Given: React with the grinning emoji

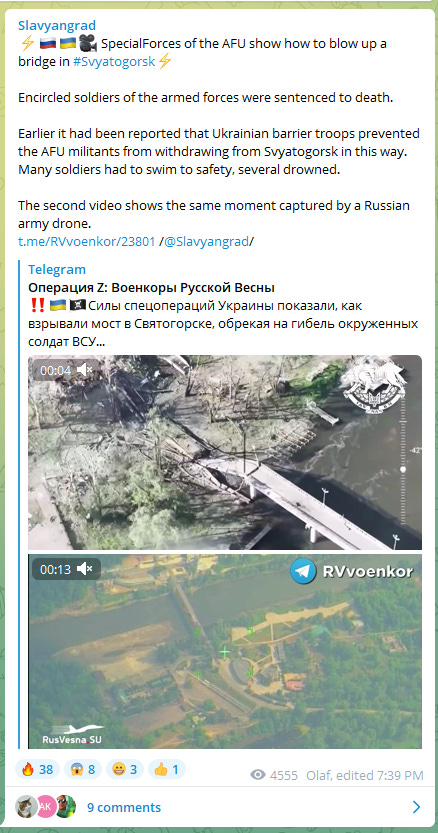Looking at the screenshot, I should (x=125, y=769).
